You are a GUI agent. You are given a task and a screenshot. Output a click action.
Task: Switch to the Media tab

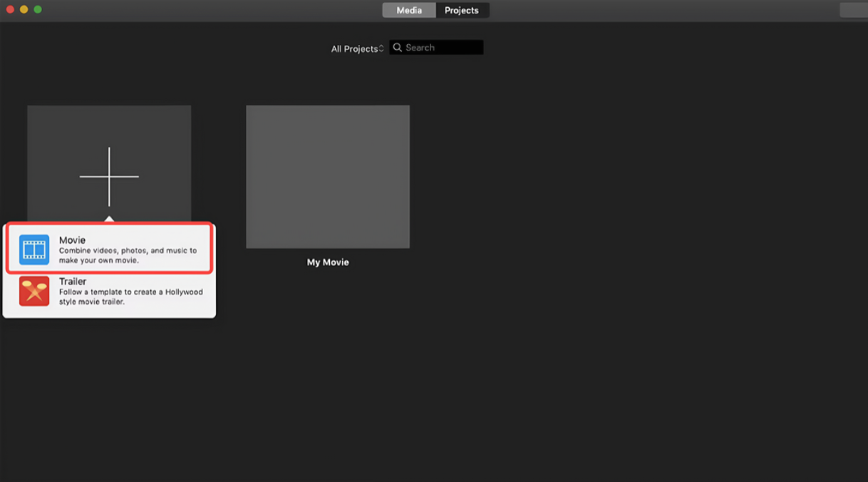click(x=409, y=11)
